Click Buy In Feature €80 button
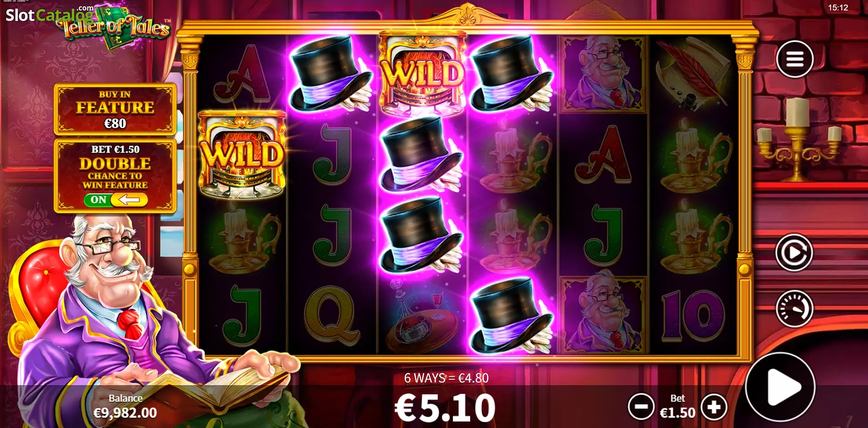 [115, 109]
